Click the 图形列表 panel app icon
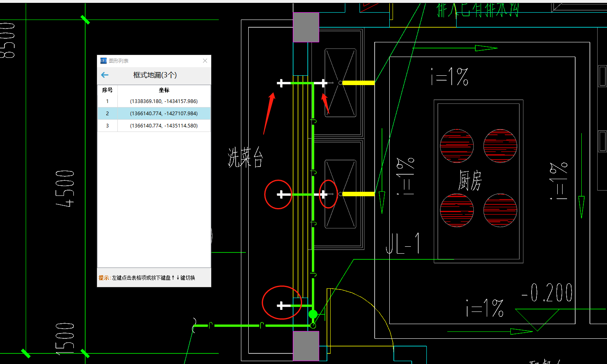Image resolution: width=607 pixels, height=364 pixels. [104, 61]
